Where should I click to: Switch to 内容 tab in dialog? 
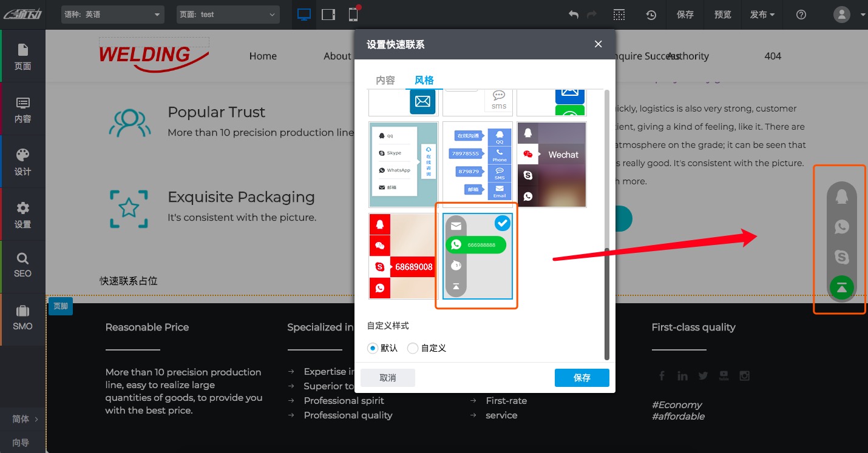click(x=385, y=80)
